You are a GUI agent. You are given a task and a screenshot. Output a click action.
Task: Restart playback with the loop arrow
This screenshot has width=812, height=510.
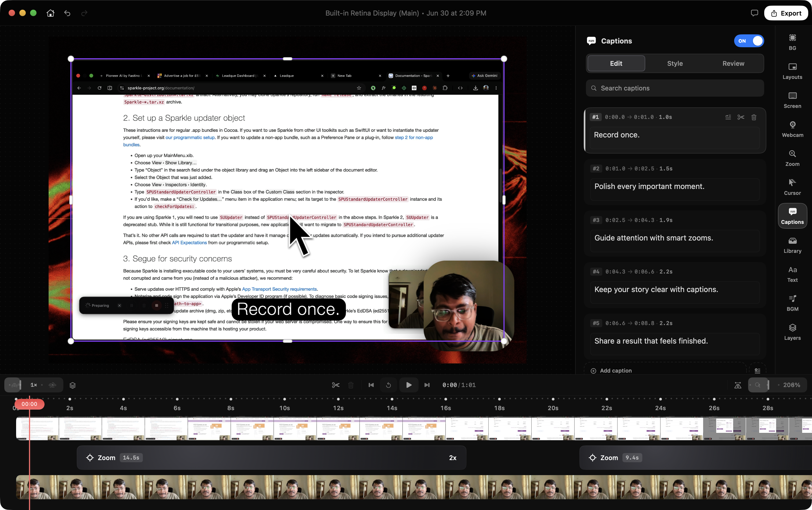click(389, 385)
